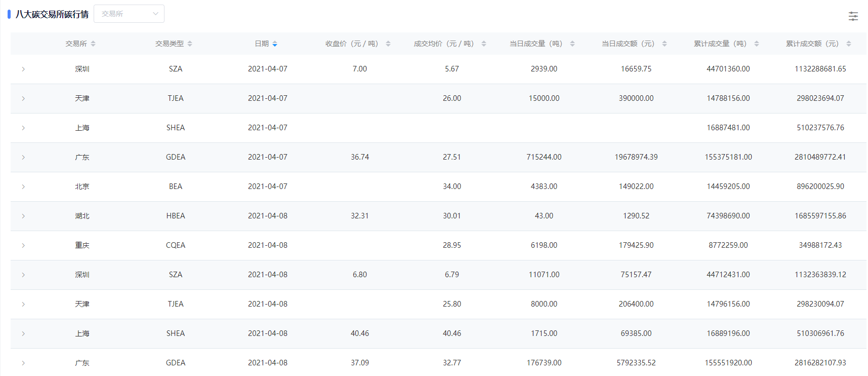
Task: Click the average price 34.00
Action: tap(452, 186)
